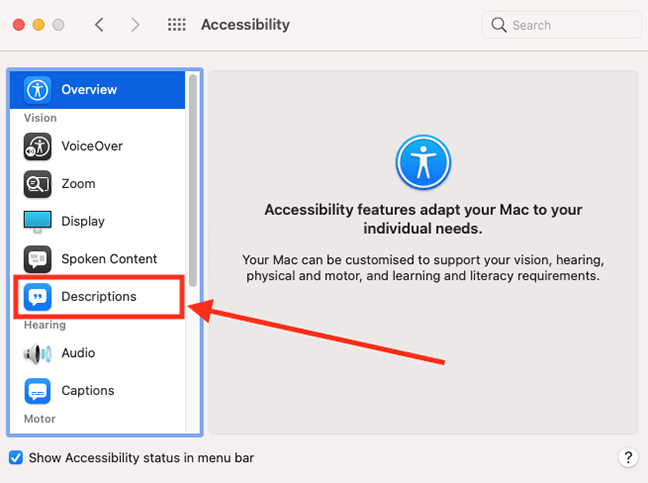Viewport: 648px width, 483px height.
Task: Select the Descriptions sidebar item
Action: [98, 297]
